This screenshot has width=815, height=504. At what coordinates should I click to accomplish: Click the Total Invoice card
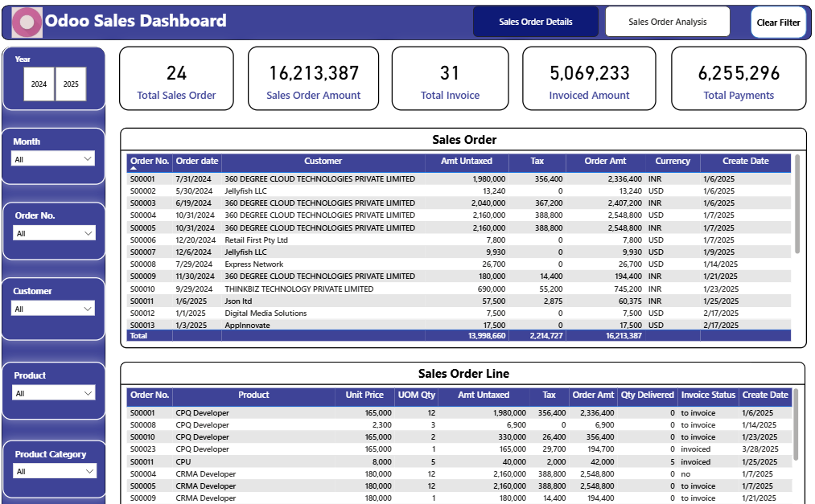(x=450, y=79)
